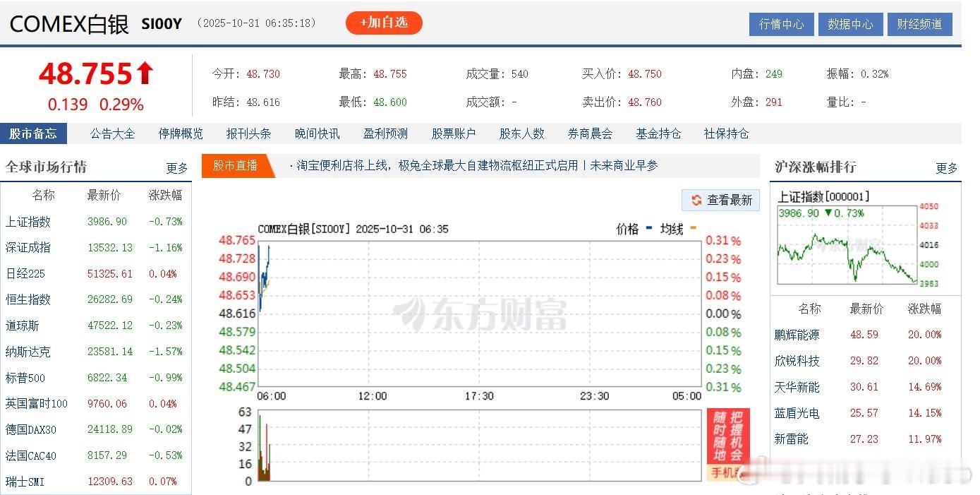Click the 买入价 value 48.750
The image size is (980, 495).
[x=645, y=74]
